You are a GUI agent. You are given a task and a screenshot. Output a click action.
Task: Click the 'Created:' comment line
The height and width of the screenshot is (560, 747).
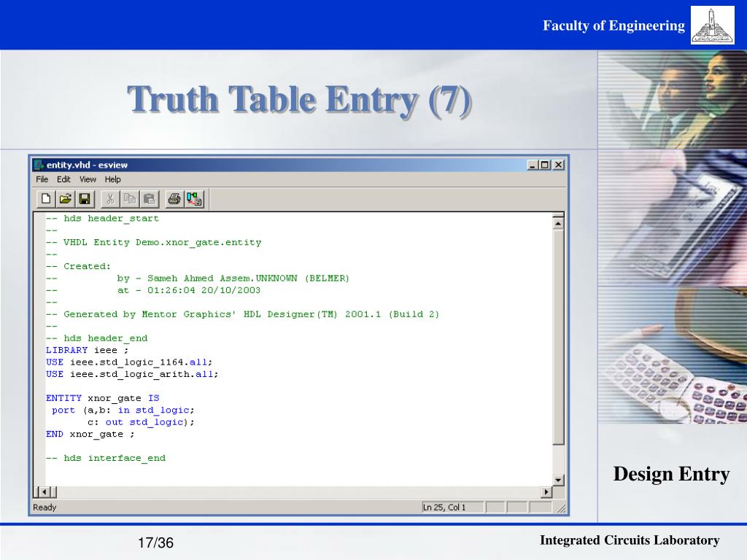point(78,266)
